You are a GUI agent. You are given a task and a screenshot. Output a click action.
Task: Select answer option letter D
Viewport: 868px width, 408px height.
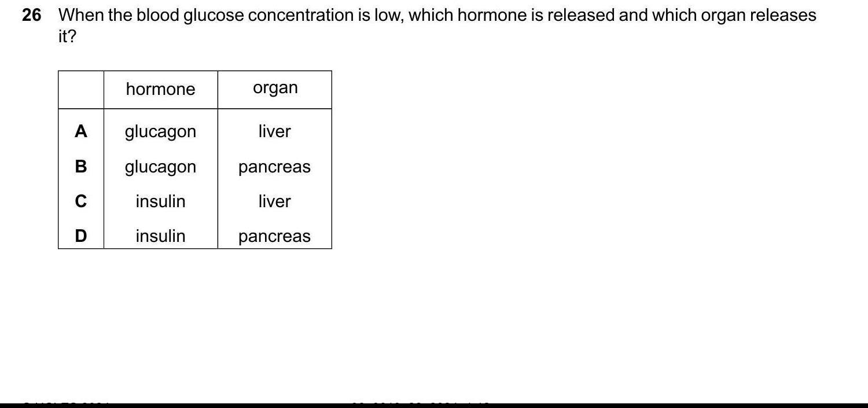(x=81, y=236)
